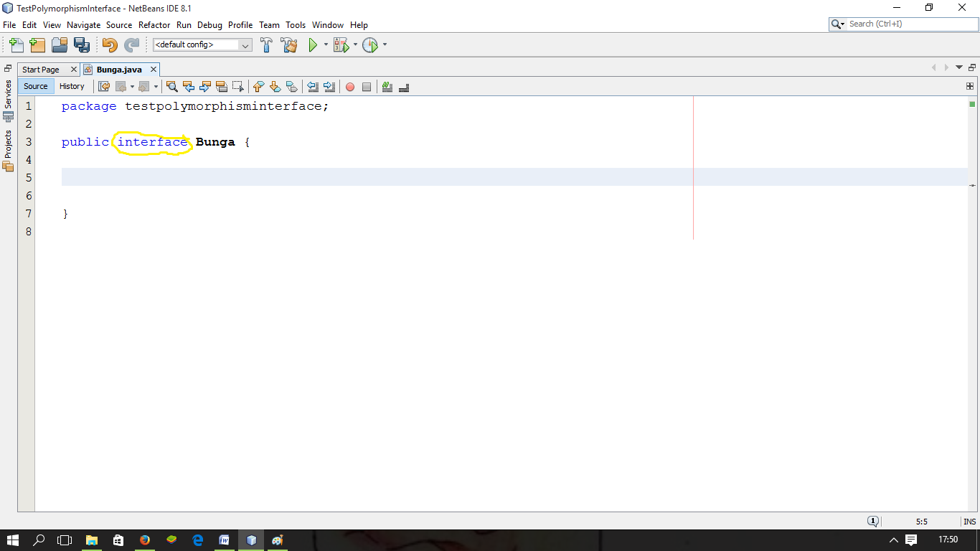Switch to the History view of Bunga.java
Viewport: 980px width, 551px height.
[x=72, y=86]
